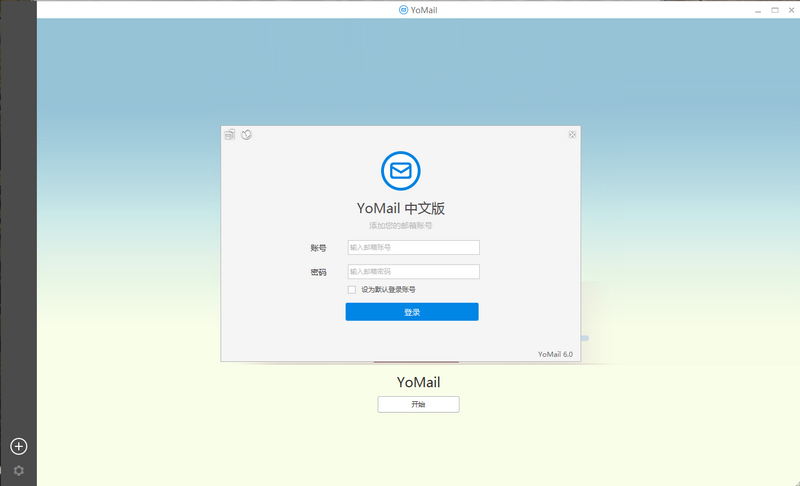Click the blue envelope YoMail logo
Screen dimensions: 800x486
click(x=401, y=171)
